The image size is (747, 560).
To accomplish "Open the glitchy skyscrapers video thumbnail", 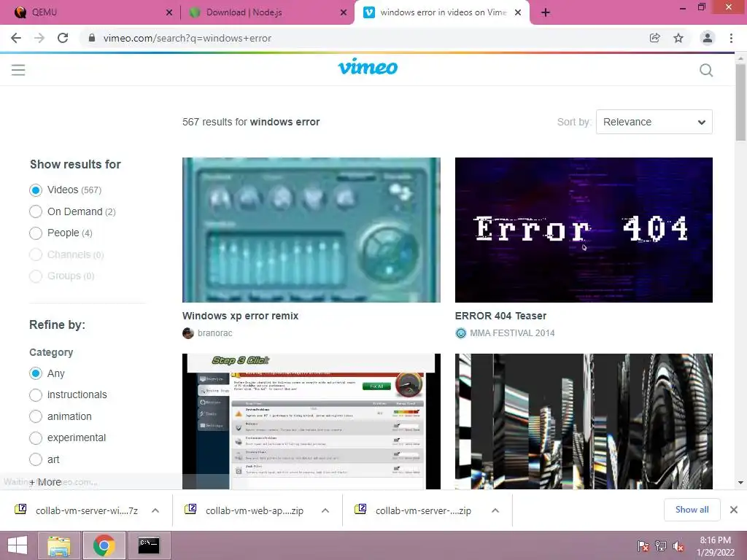I will tap(584, 421).
